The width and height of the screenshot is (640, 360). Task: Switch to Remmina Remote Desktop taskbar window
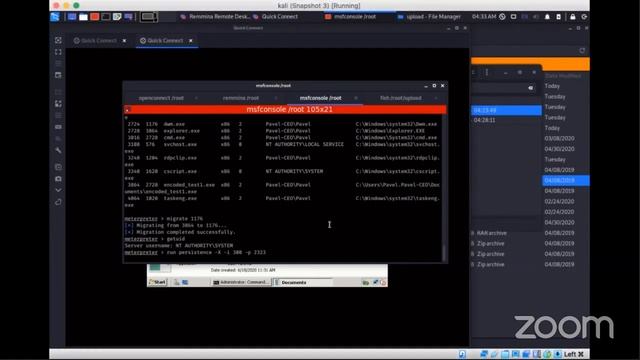215,17
